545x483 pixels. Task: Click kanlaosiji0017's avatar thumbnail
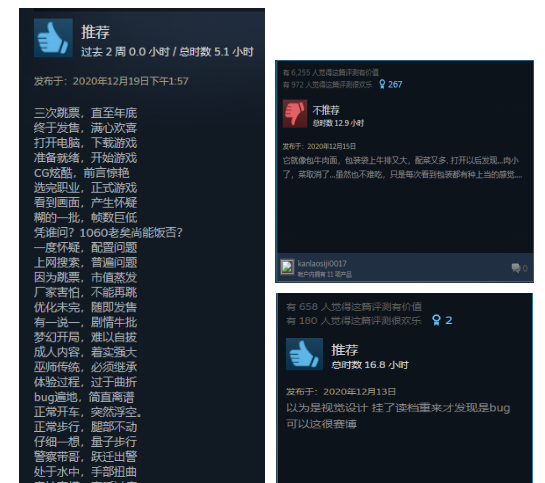pos(287,267)
